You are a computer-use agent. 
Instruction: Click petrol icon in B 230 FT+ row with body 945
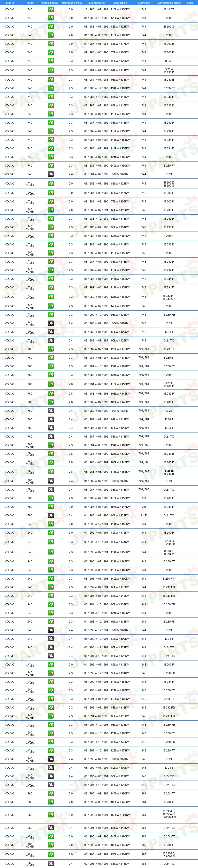[51, 699]
